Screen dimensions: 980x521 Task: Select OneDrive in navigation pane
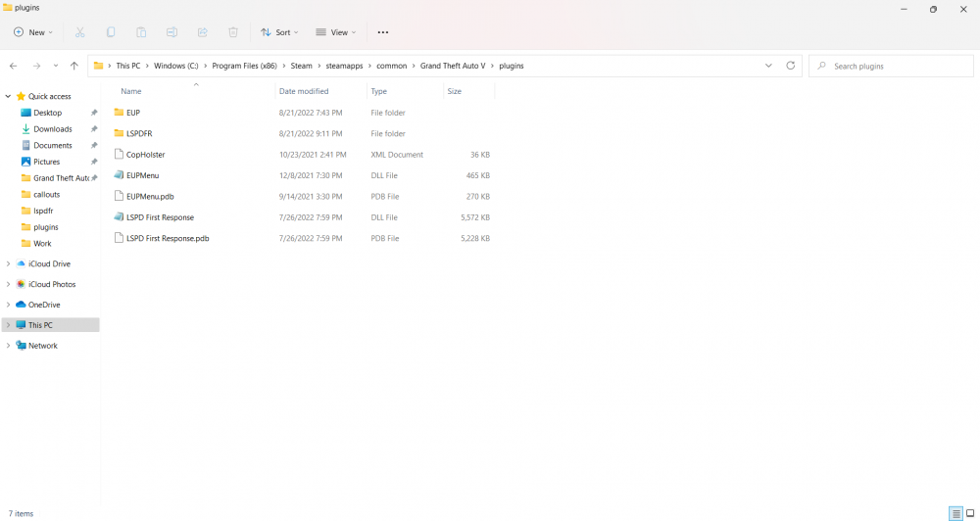pyautogui.click(x=44, y=305)
